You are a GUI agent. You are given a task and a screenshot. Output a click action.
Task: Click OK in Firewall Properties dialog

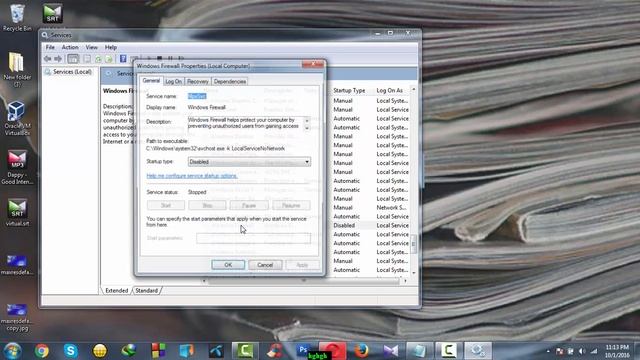click(x=228, y=265)
